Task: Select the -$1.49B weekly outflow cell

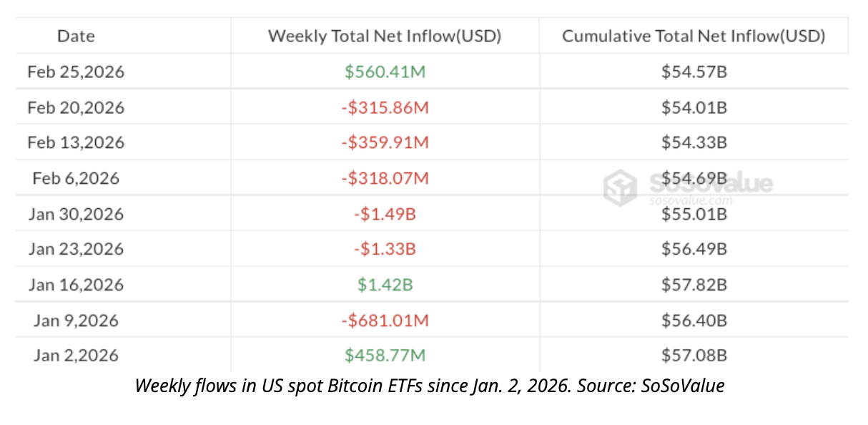Action: 385,214
